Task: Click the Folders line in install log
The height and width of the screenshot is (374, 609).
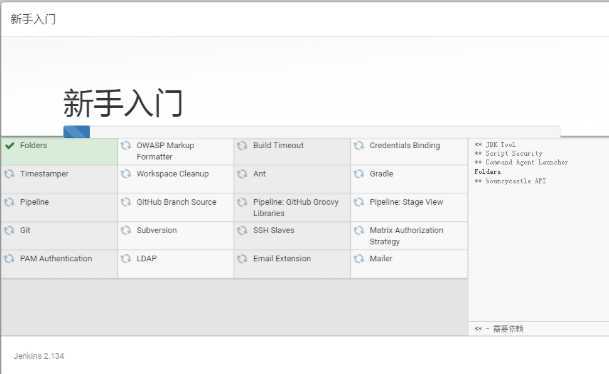Action: tap(487, 172)
